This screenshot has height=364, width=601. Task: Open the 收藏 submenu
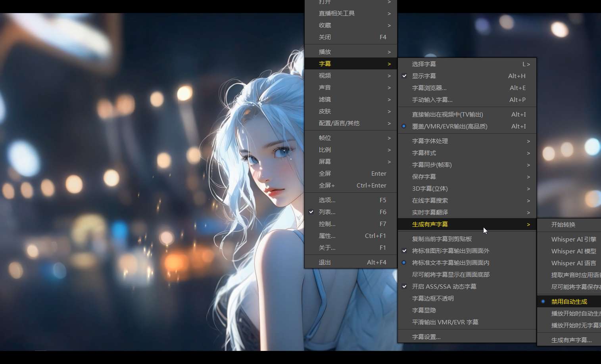tap(351, 25)
